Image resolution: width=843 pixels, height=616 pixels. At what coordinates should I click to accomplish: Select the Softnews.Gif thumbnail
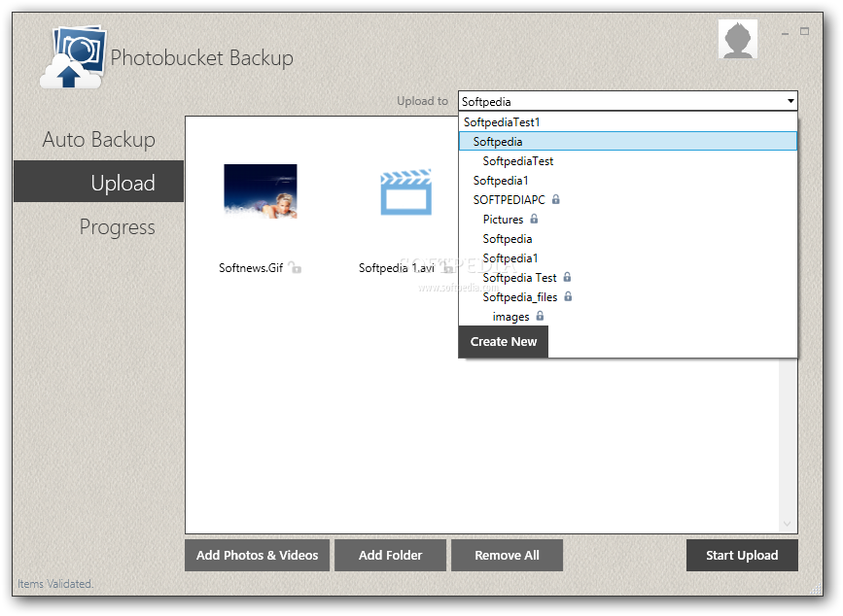(x=261, y=191)
